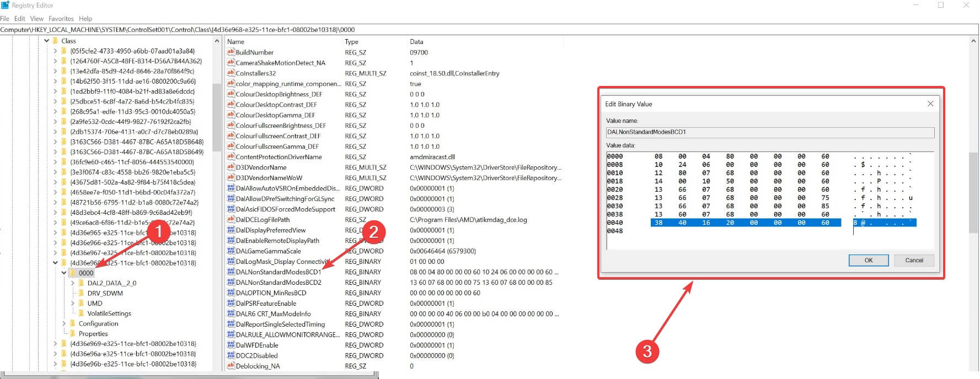Click the DALNonStandardModesBCD1 binary value icon
The width and height of the screenshot is (980, 379).
pyautogui.click(x=231, y=272)
